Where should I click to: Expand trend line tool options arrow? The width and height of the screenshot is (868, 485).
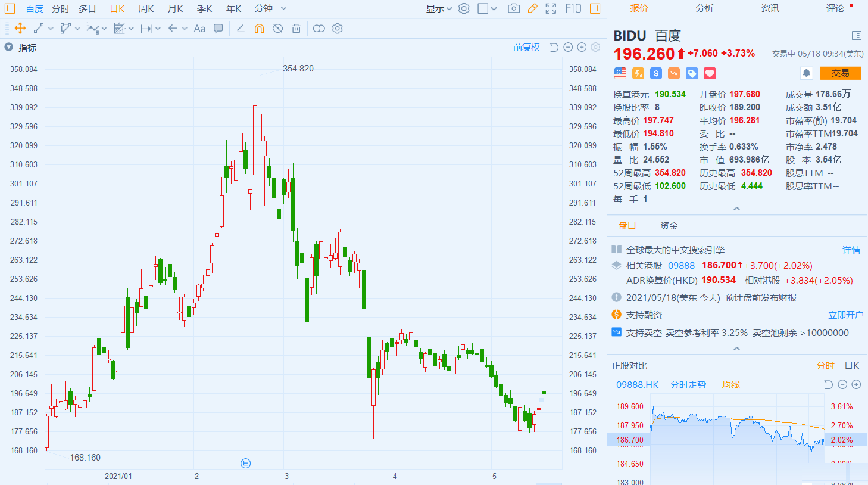(51, 28)
